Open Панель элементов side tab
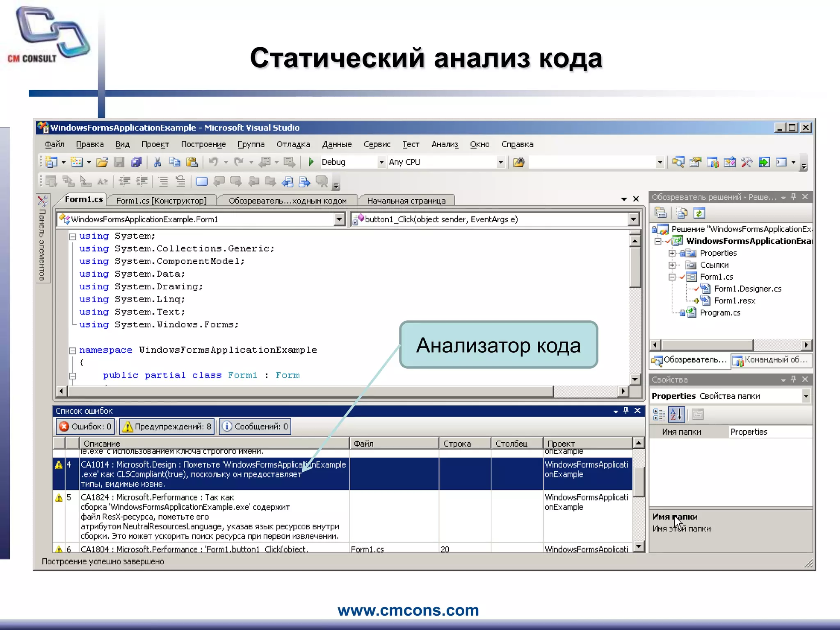The height and width of the screenshot is (630, 840). coord(43,238)
